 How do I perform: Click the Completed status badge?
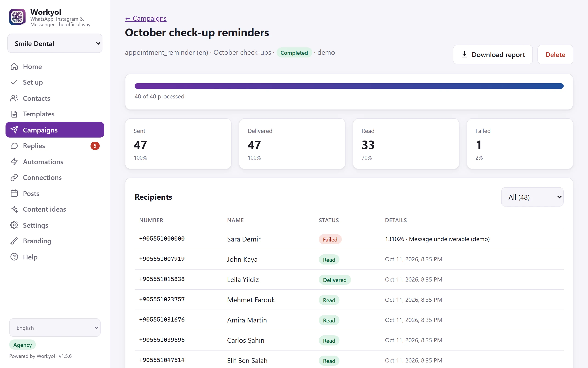click(x=294, y=53)
